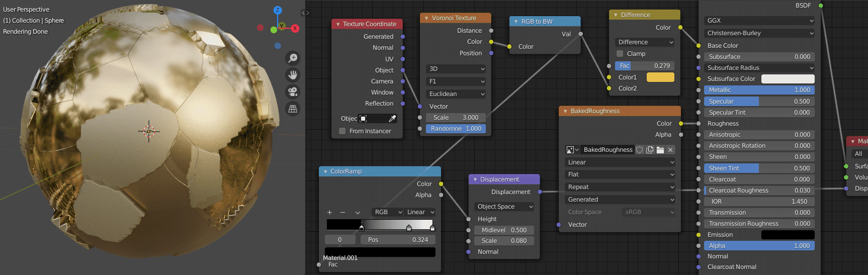
Task: Click Color1 yellow swatch in Difference node
Action: [660, 77]
